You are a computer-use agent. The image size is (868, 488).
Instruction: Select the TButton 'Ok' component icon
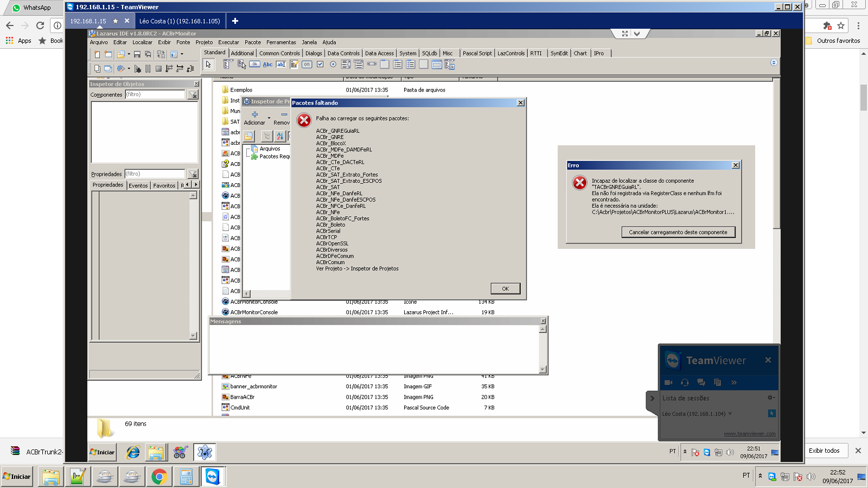pyautogui.click(x=254, y=64)
